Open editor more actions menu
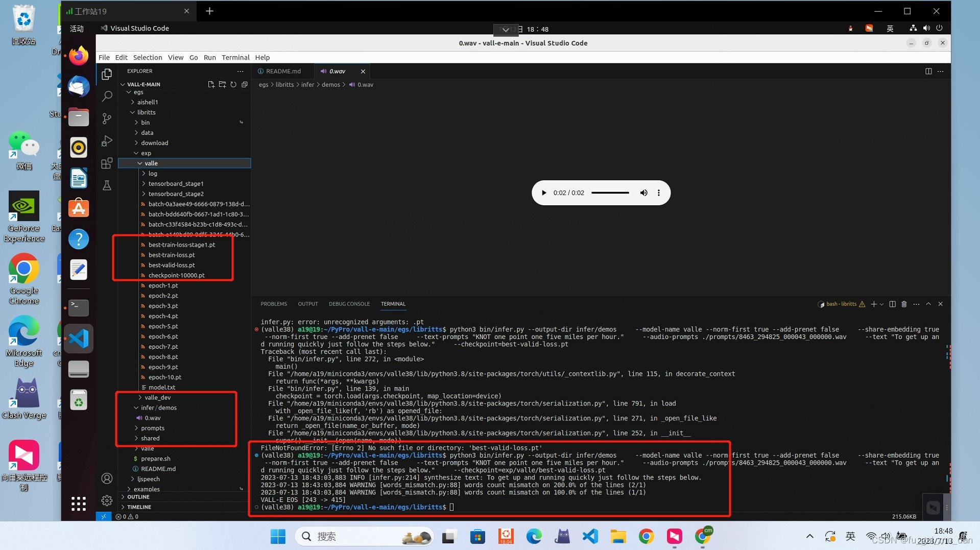Screen dimensions: 980x550 [941, 71]
